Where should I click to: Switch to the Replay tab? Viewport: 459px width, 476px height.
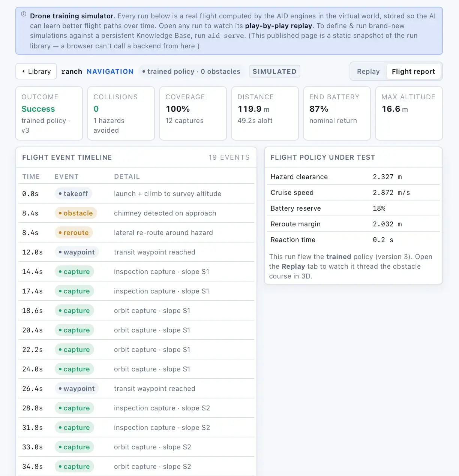click(x=368, y=71)
